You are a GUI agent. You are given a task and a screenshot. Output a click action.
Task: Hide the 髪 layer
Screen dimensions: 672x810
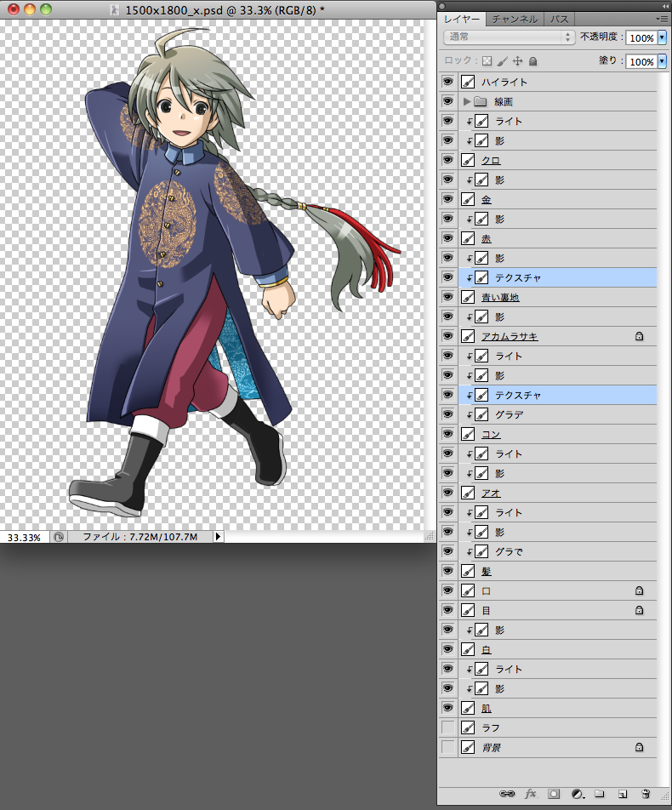click(447, 571)
